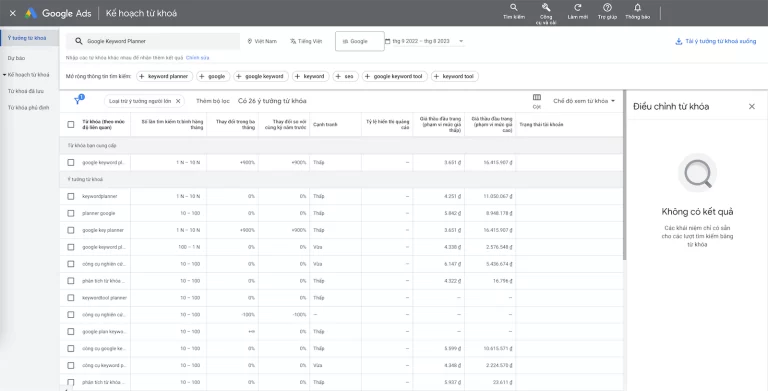Check the 'keywordtool planner' row checkbox
Screen dimensions: 768x391
coord(71,298)
